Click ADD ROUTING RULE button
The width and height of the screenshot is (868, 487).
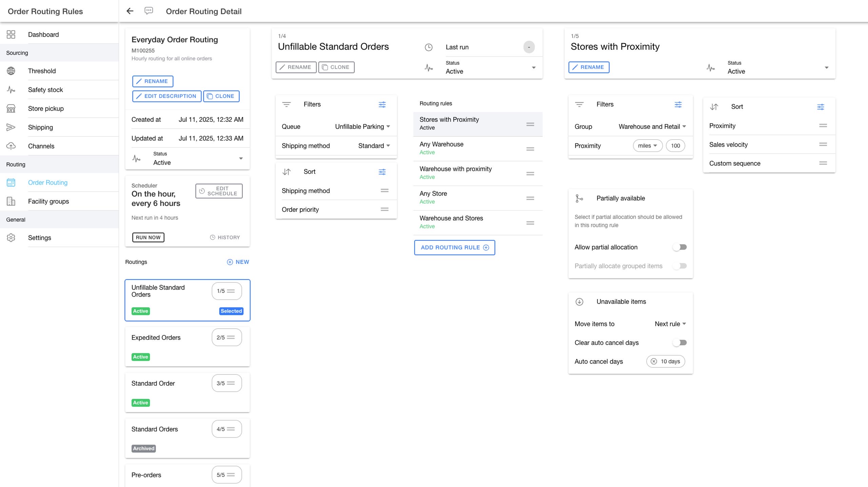click(454, 248)
